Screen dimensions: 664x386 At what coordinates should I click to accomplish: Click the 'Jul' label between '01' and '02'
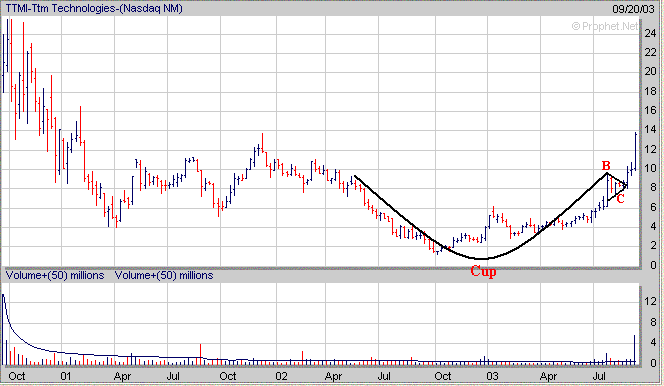pos(173,376)
